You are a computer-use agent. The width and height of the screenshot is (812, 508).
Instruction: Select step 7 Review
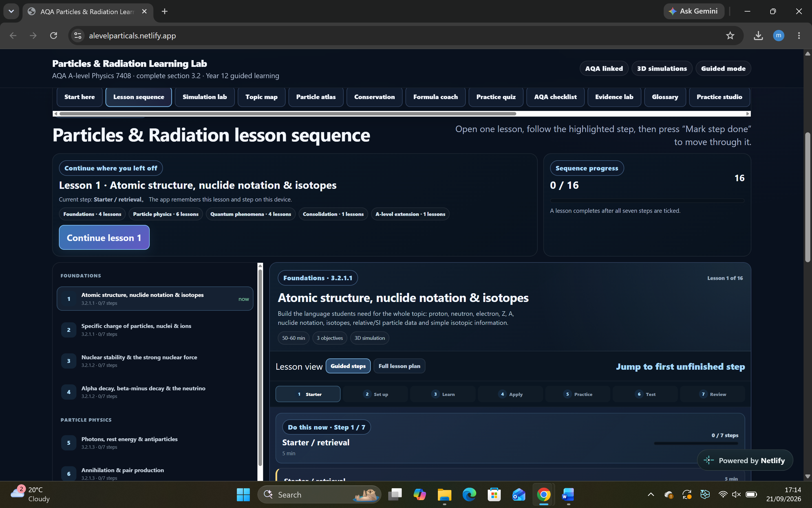(712, 394)
